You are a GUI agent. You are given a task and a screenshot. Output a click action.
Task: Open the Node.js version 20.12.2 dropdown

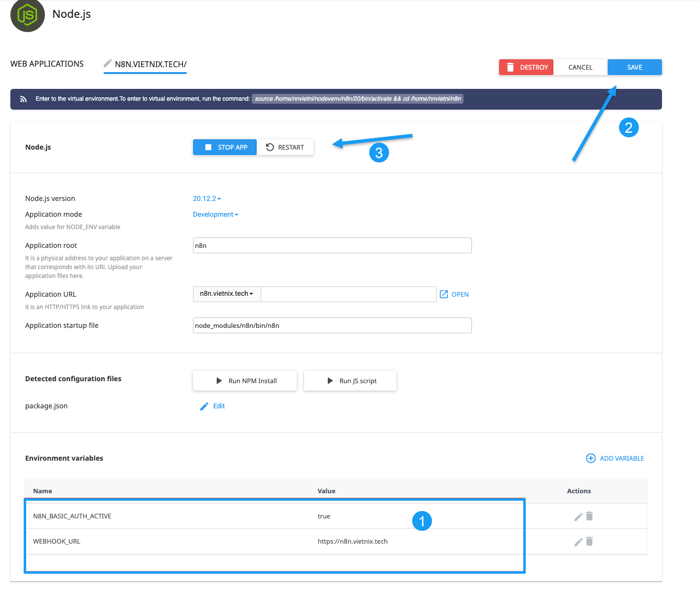[x=207, y=198]
